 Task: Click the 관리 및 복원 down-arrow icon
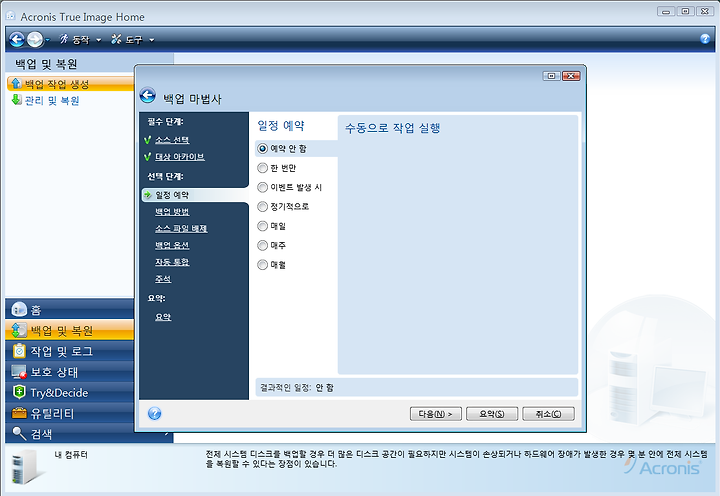click(x=17, y=100)
